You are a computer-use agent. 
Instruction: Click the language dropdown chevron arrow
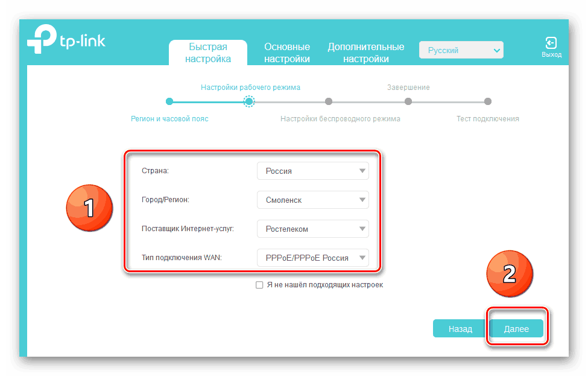pyautogui.click(x=496, y=50)
